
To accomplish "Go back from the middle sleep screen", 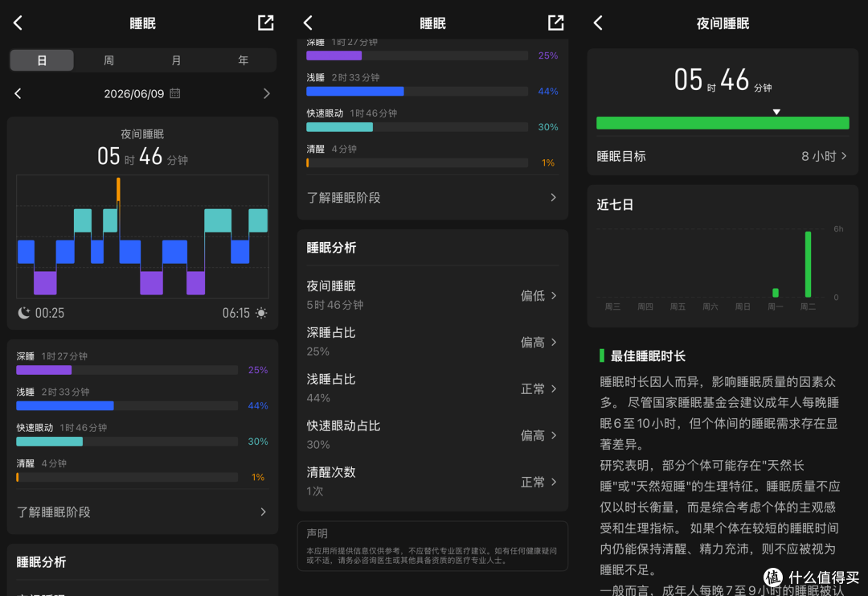I will click(308, 23).
